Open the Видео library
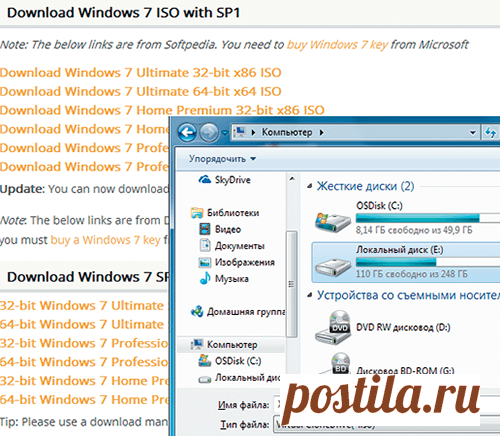Image resolution: width=500 pixels, height=436 pixels. coord(228,229)
